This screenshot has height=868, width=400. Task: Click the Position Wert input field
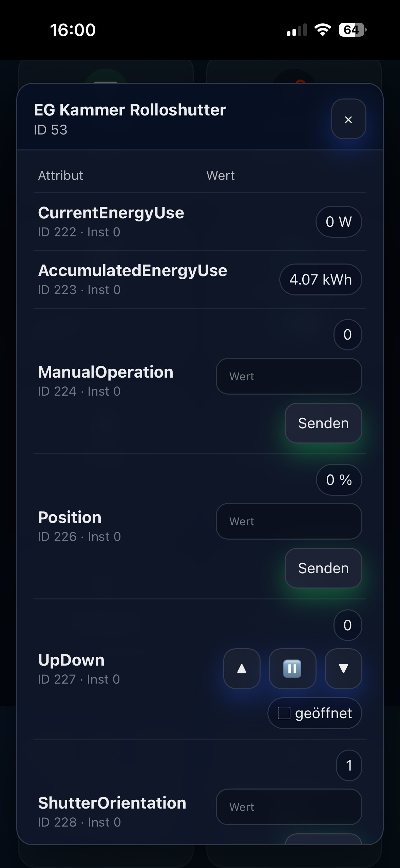point(289,521)
